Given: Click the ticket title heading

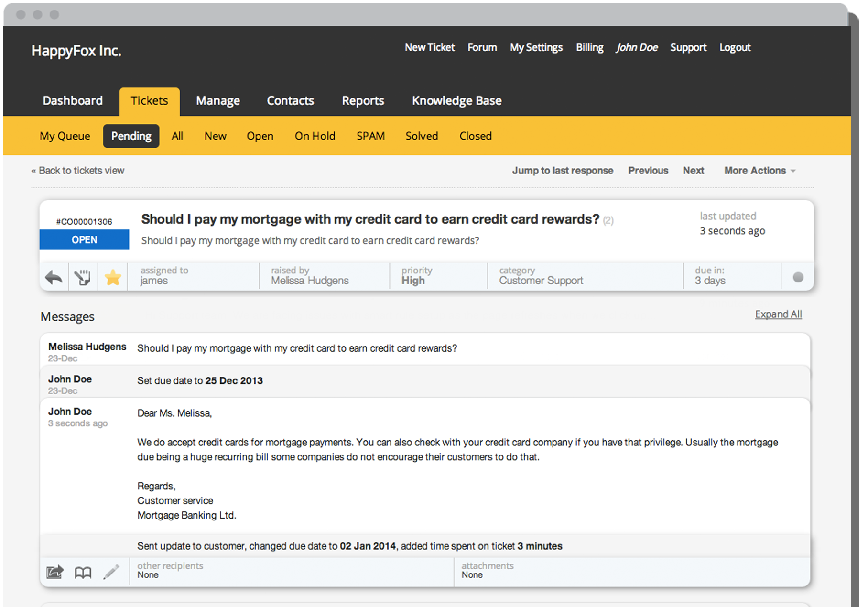Looking at the screenshot, I should [x=370, y=219].
